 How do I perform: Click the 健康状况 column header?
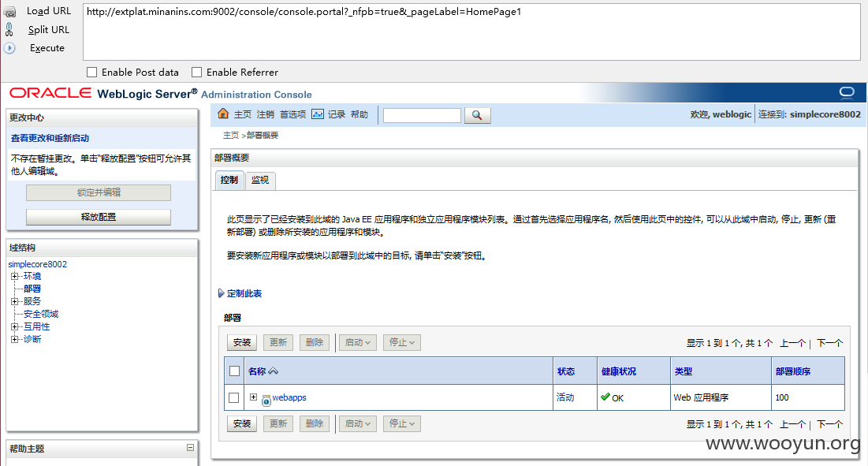pos(618,371)
